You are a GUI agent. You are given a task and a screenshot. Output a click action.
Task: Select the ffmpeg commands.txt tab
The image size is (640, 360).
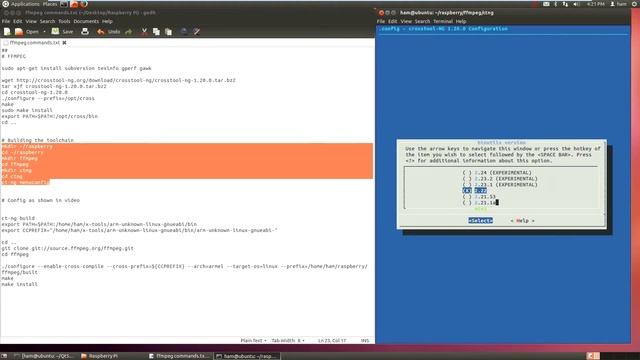pyautogui.click(x=35, y=42)
